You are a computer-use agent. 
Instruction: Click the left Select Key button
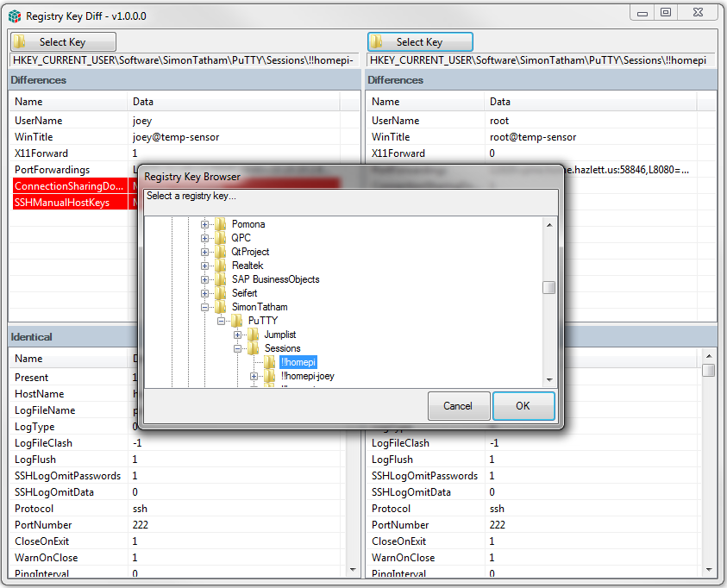tap(63, 42)
